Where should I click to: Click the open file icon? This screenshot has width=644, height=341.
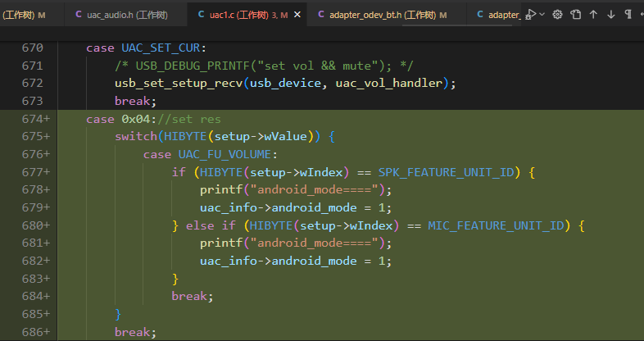(576, 15)
